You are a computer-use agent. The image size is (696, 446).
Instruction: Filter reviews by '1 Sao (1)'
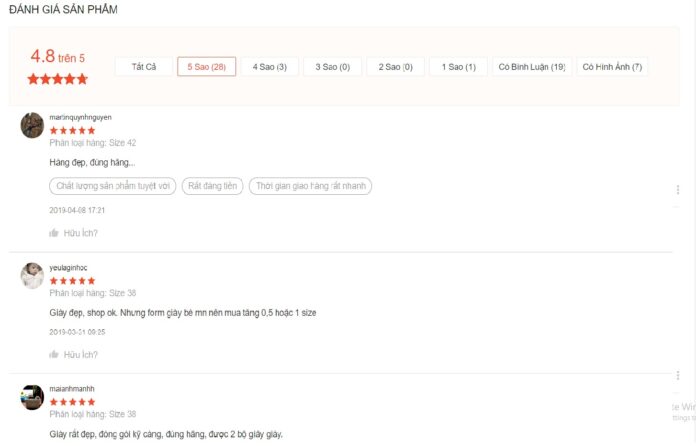pyautogui.click(x=458, y=67)
